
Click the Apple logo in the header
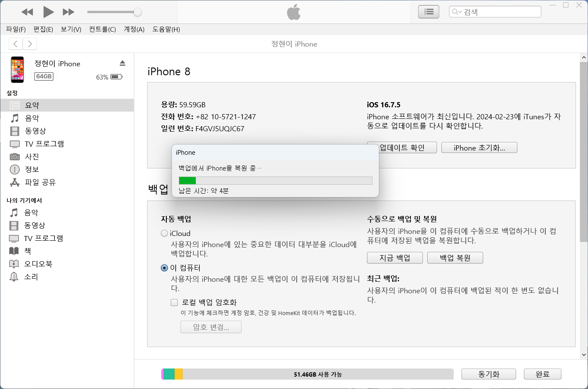pos(294,12)
